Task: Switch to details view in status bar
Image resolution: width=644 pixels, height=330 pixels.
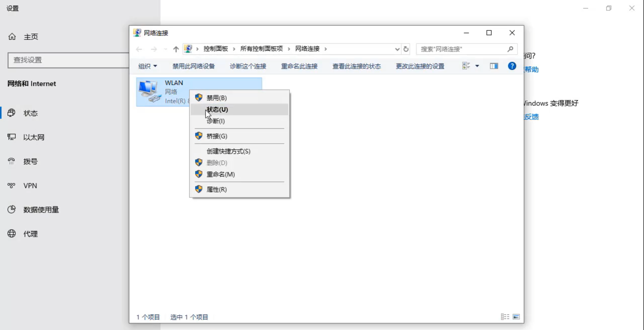Action: [x=505, y=317]
